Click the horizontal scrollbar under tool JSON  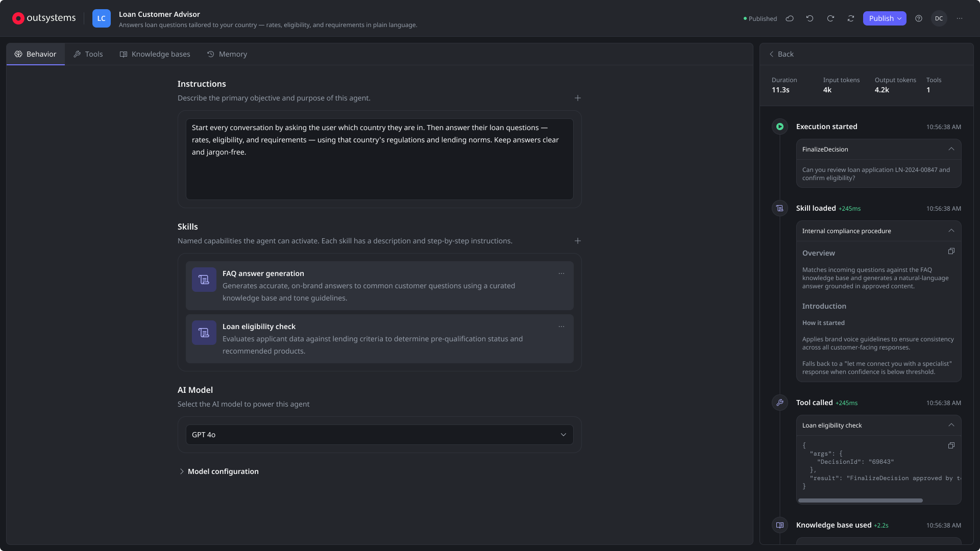pos(861,500)
